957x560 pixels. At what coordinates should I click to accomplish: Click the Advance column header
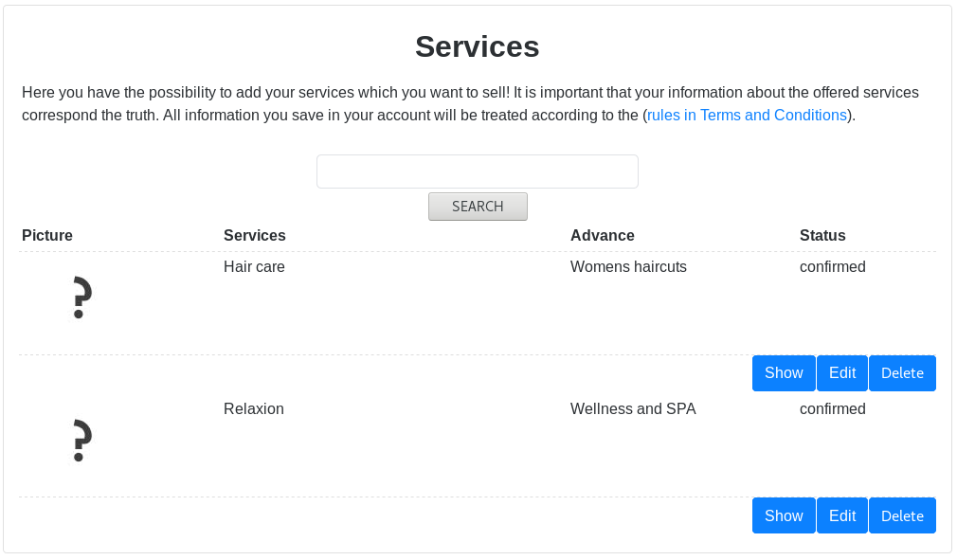coord(603,236)
